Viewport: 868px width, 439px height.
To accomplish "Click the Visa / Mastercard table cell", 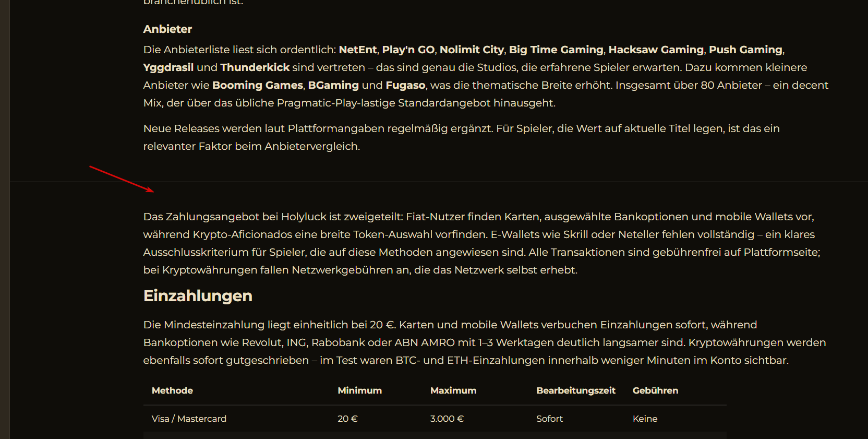I will click(189, 419).
